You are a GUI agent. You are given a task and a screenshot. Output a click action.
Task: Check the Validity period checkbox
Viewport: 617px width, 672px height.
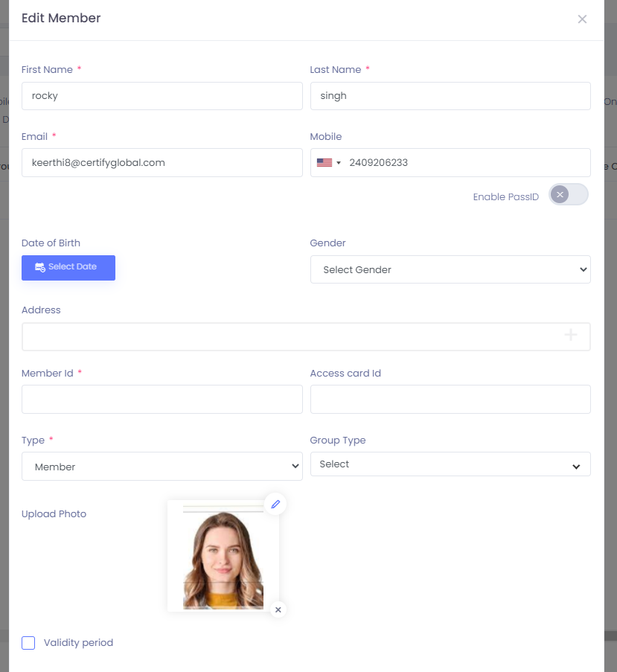[28, 643]
